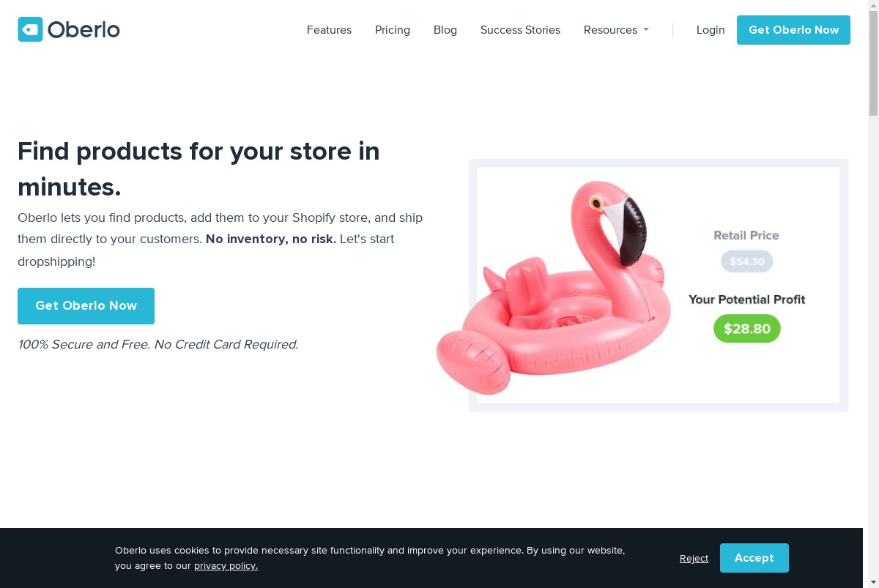Image resolution: width=879 pixels, height=588 pixels.
Task: Reject cookies in the banner
Action: point(694,559)
